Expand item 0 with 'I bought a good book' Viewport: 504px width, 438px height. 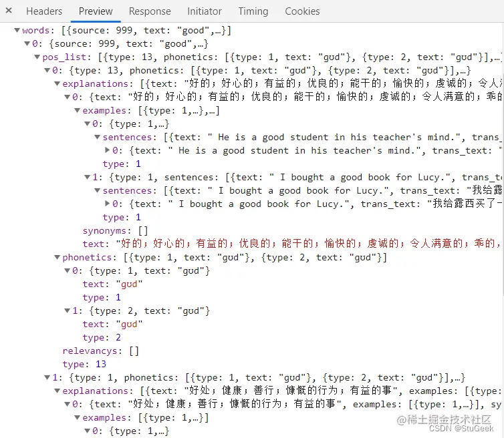pos(108,203)
